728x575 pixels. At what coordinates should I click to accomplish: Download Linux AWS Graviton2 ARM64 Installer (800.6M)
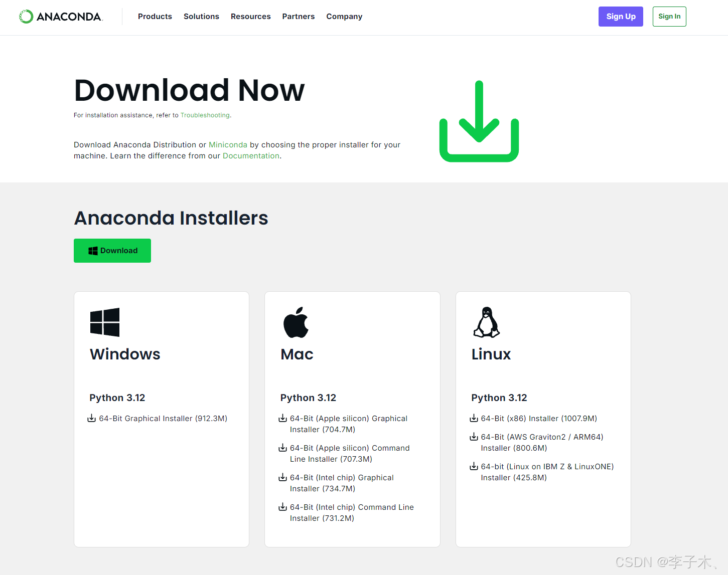(x=542, y=443)
